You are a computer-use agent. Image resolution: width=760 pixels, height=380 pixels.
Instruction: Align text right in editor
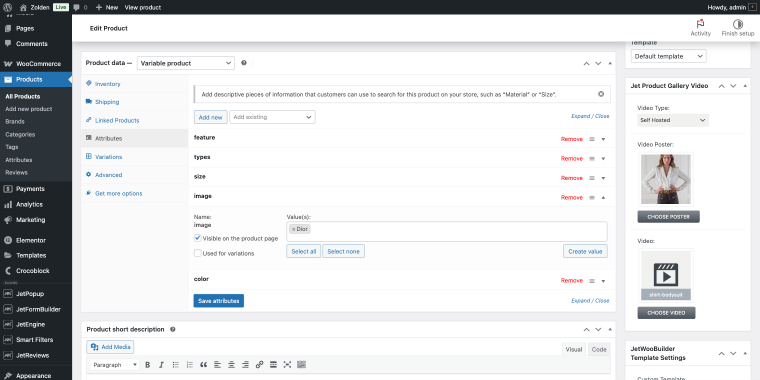pos(245,364)
